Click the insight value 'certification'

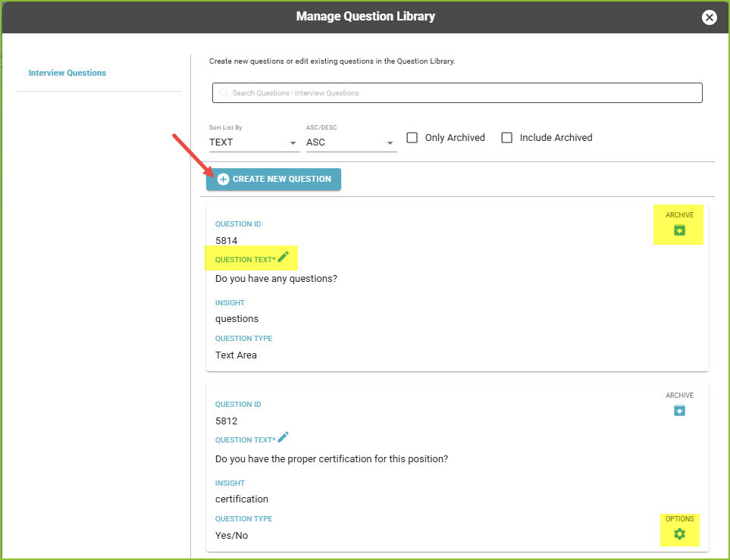pos(242,499)
